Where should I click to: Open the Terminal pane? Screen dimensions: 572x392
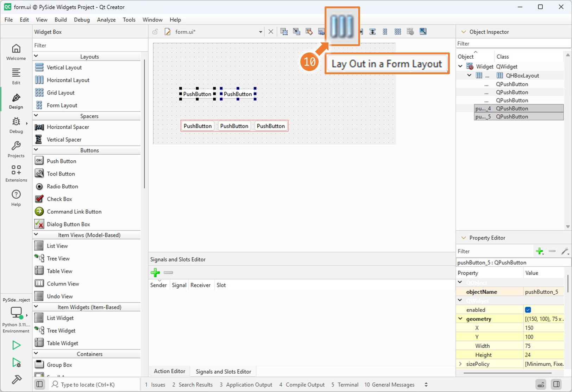pyautogui.click(x=345, y=385)
